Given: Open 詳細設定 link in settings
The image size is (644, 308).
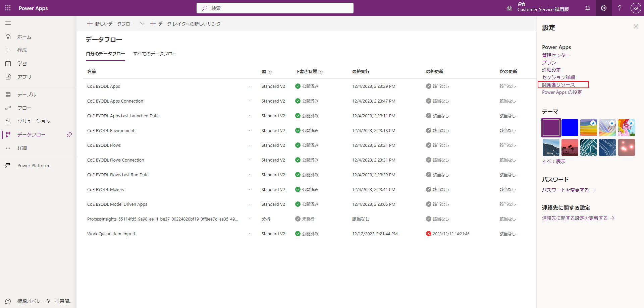Looking at the screenshot, I should point(551,70).
